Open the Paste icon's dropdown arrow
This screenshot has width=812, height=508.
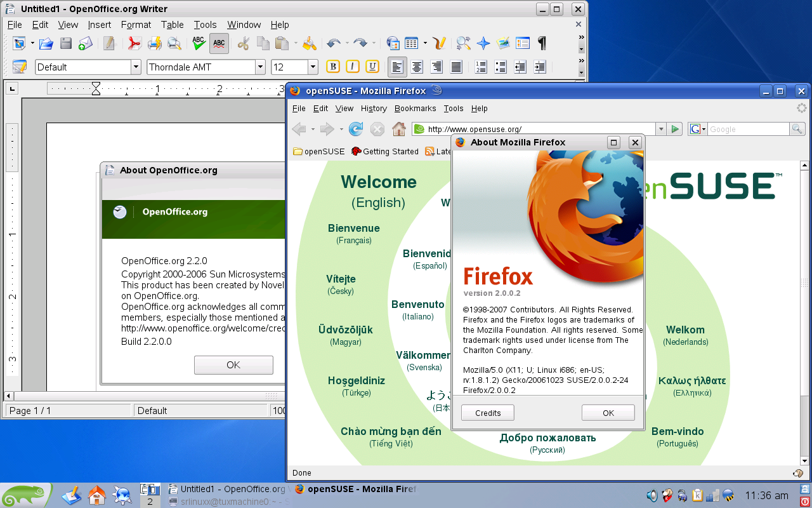pos(295,43)
